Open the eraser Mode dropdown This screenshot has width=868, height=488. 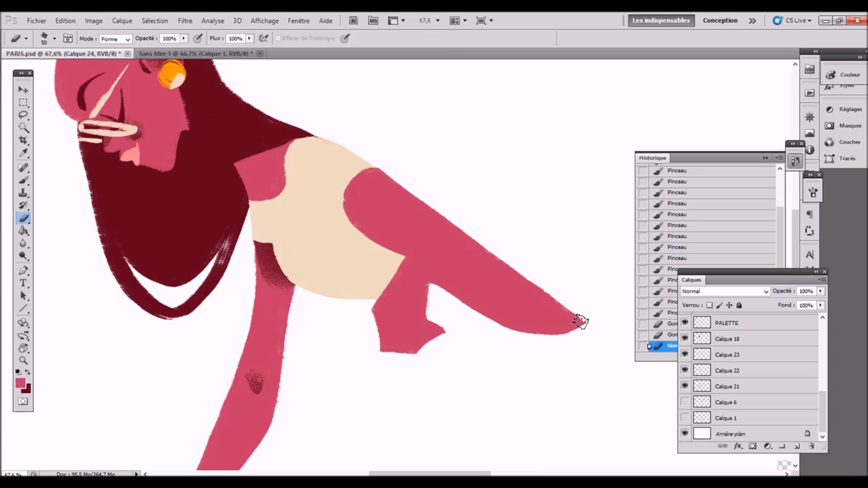[115, 39]
